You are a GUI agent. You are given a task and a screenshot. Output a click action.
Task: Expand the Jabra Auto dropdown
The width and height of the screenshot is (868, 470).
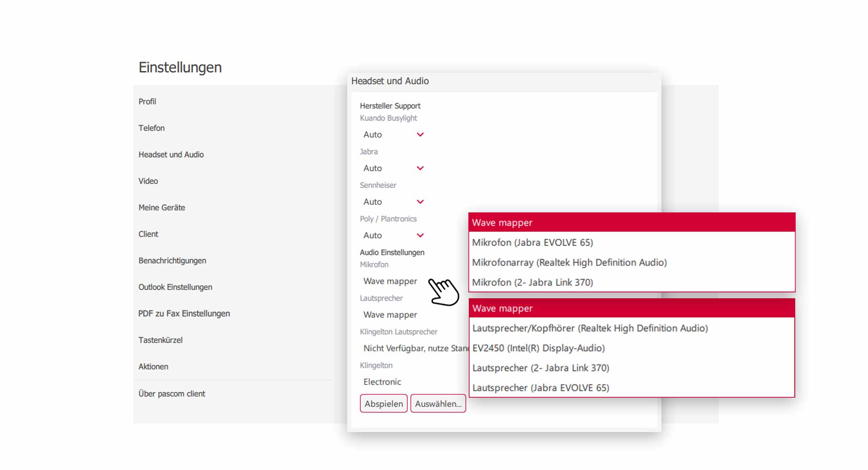(393, 168)
